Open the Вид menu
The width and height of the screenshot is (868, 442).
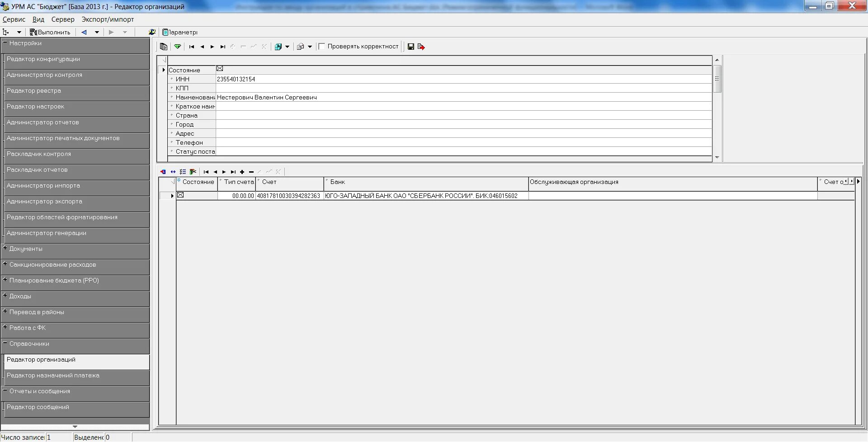coord(38,19)
